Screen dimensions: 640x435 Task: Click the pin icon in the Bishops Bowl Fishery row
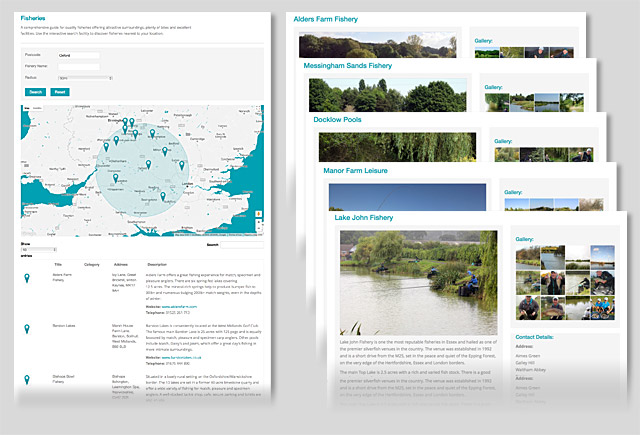(x=27, y=380)
